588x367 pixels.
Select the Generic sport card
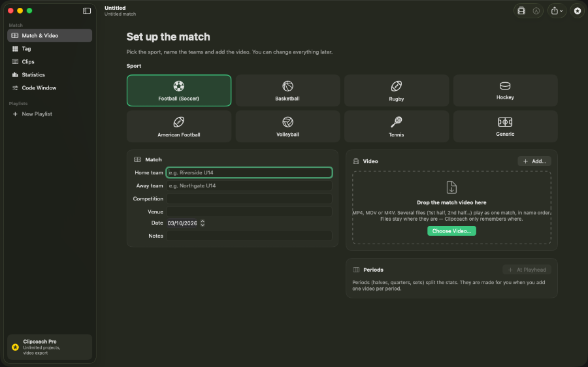[x=505, y=126]
